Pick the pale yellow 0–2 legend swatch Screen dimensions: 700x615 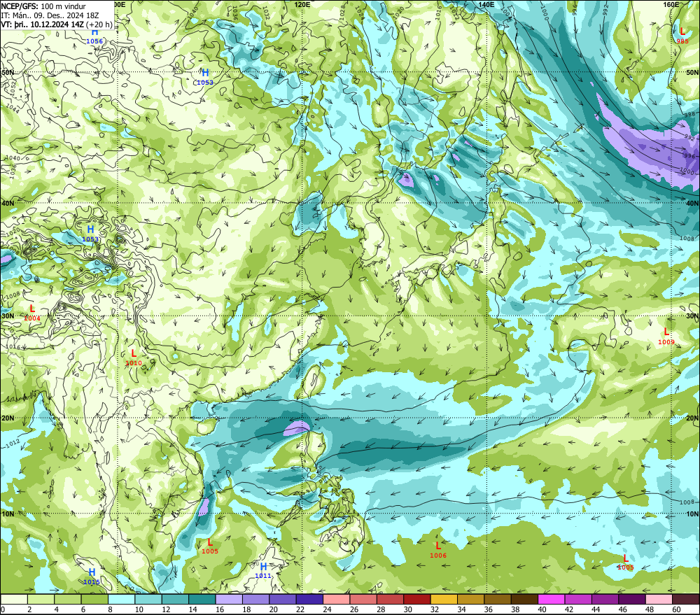(x=14, y=599)
